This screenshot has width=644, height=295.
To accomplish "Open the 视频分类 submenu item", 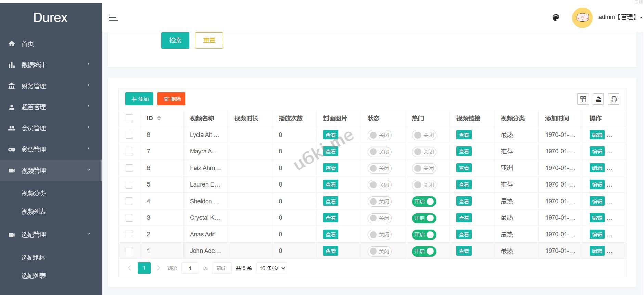I will pos(34,193).
